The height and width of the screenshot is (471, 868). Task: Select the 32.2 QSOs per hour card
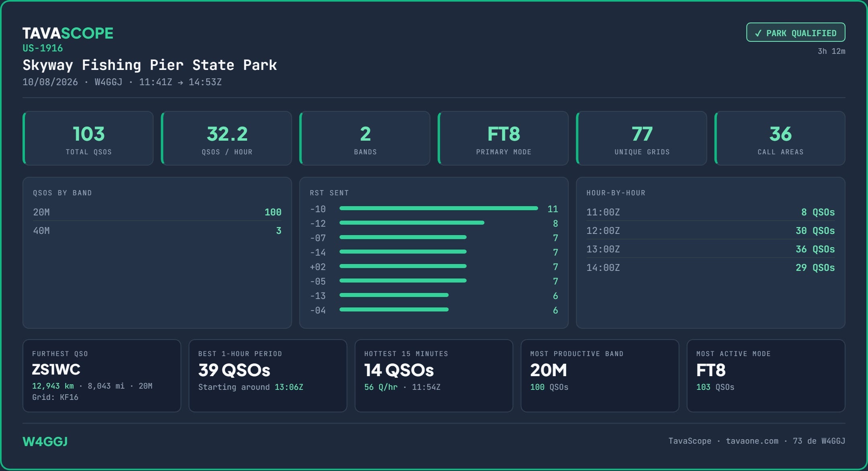(x=227, y=138)
